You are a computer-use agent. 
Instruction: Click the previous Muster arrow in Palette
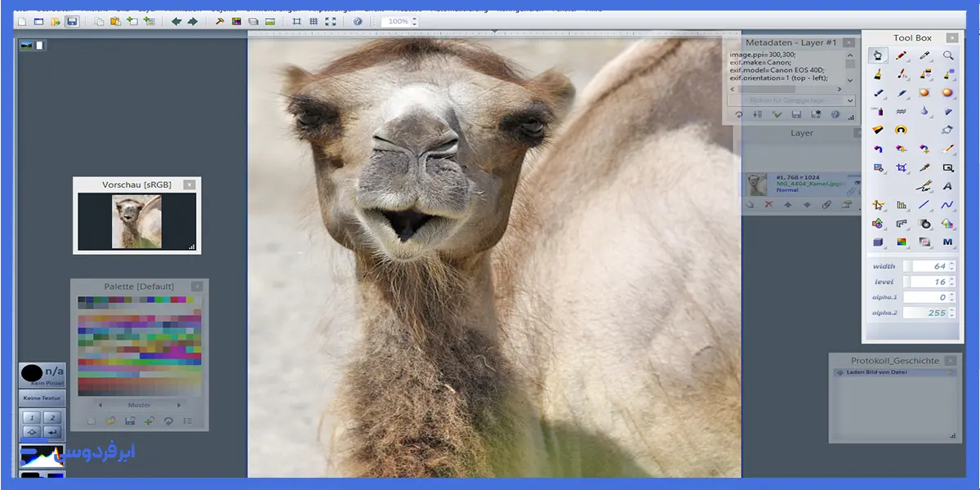[100, 405]
